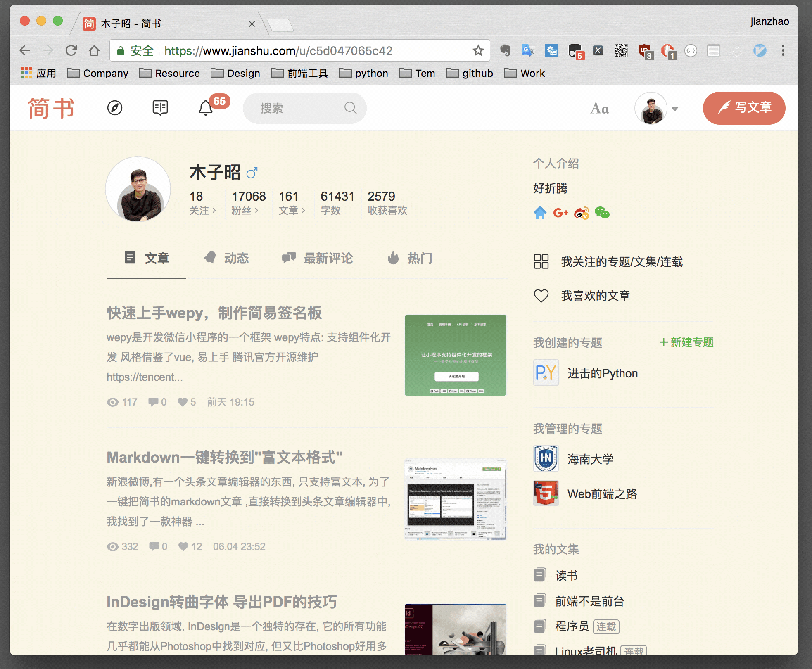Open the QR code extension icon

pyautogui.click(x=621, y=51)
